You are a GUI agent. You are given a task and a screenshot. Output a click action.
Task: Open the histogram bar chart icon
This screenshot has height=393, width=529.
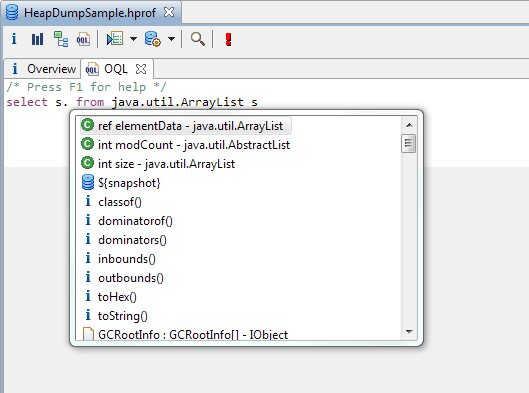[x=37, y=39]
